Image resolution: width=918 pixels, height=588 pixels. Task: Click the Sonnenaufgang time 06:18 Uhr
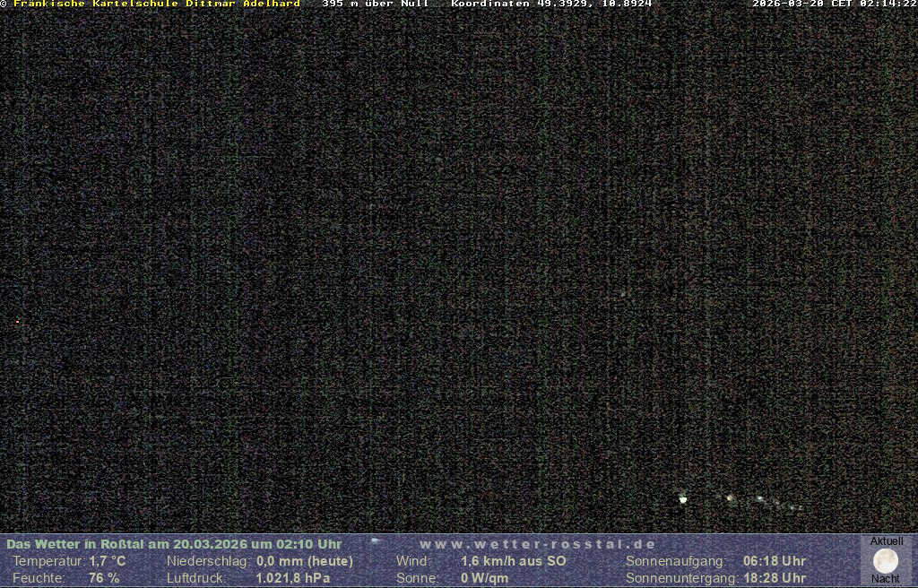click(x=775, y=561)
